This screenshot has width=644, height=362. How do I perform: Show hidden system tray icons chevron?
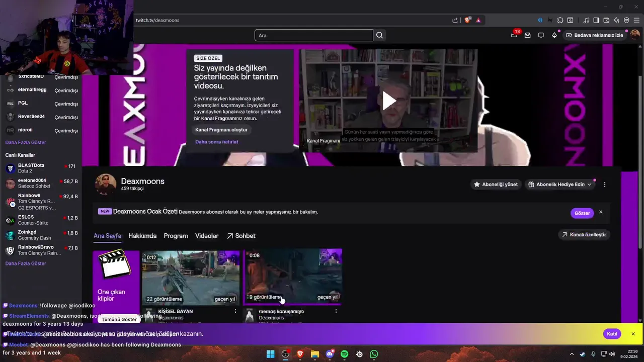pos(572,354)
